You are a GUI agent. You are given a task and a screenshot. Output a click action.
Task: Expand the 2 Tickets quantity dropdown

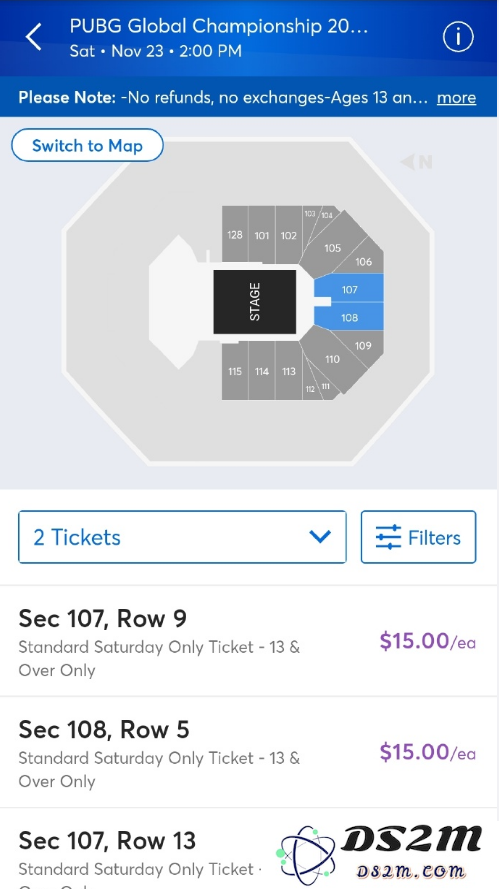coord(182,537)
